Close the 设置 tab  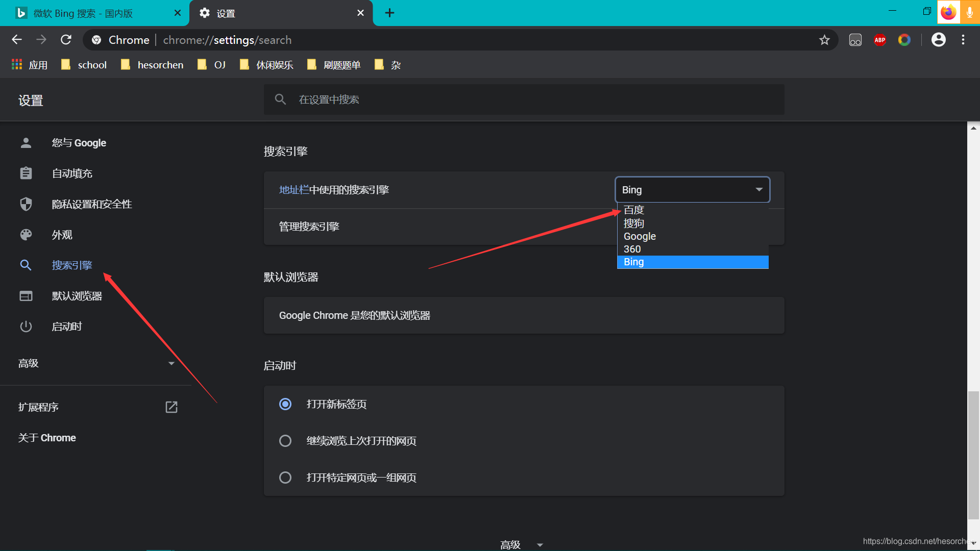pos(360,13)
